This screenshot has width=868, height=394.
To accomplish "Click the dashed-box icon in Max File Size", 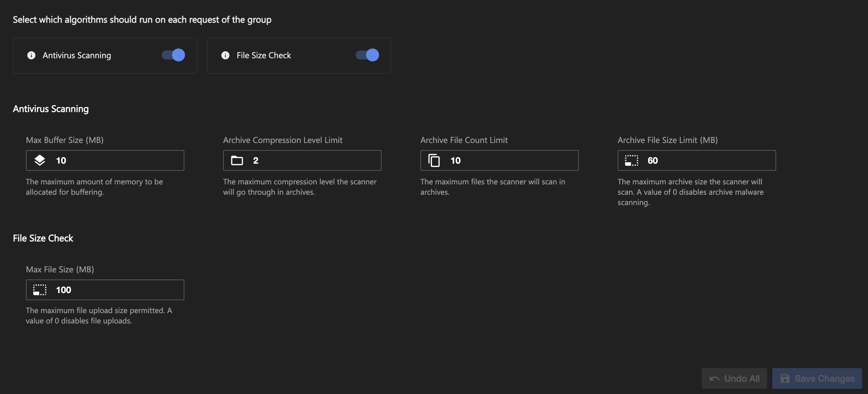I will point(40,290).
